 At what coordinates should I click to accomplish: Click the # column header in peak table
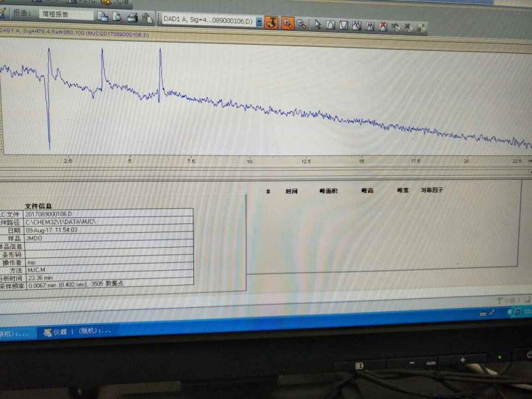(268, 192)
